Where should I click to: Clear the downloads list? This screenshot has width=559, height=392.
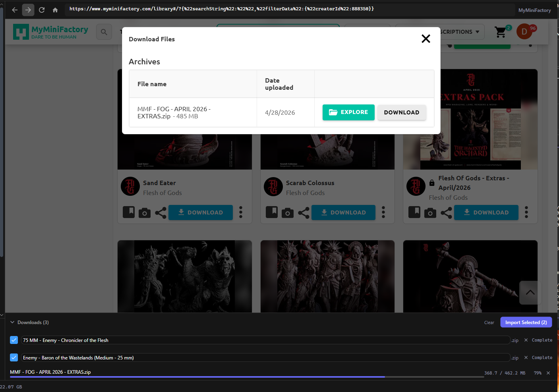click(x=489, y=322)
